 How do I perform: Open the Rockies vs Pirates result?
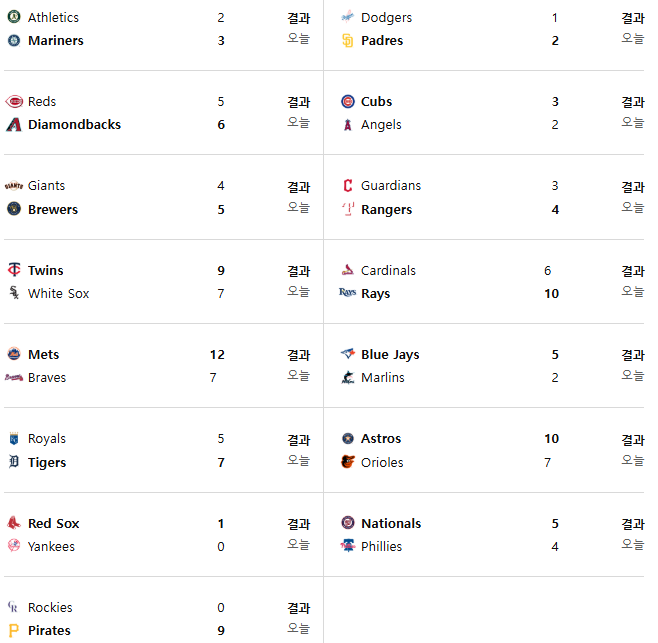pos(298,608)
